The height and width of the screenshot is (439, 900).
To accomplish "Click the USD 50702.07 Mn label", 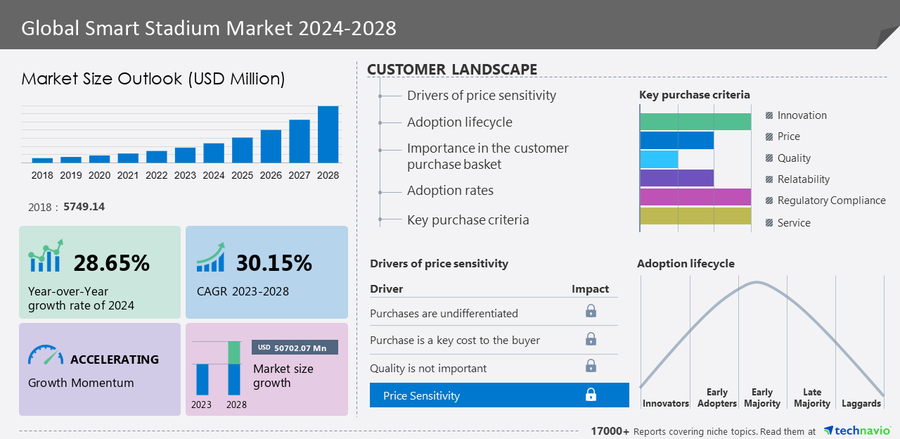I will [293, 347].
